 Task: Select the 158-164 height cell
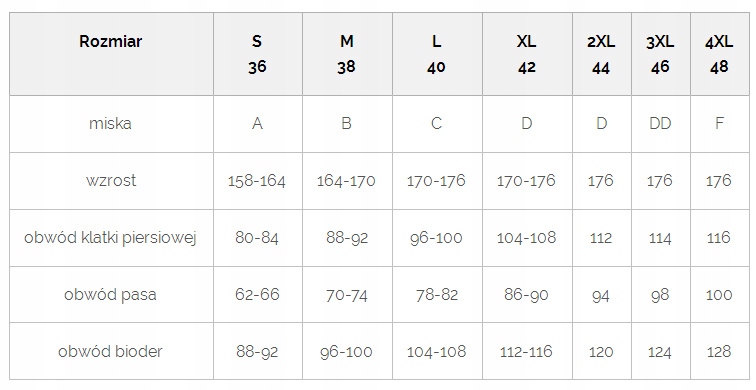click(x=258, y=181)
